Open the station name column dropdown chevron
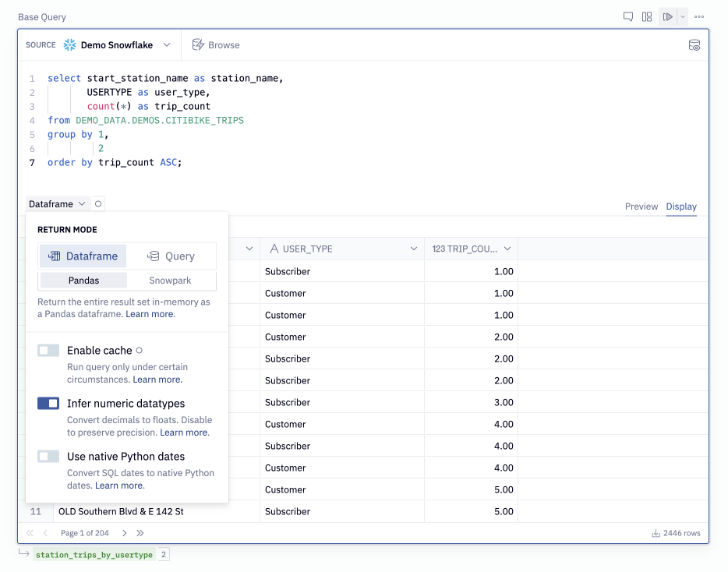728x572 pixels. (x=249, y=249)
